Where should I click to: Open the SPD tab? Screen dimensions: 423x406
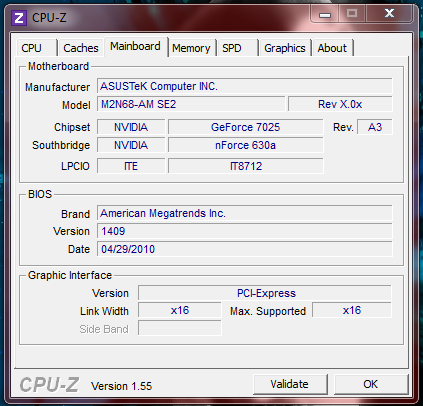coord(237,48)
